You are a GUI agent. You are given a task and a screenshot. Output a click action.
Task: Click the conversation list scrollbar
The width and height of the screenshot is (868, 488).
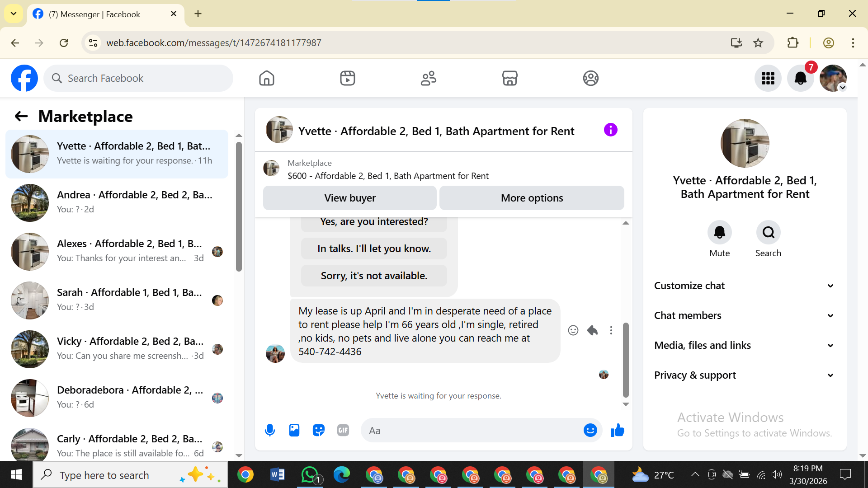click(x=239, y=206)
